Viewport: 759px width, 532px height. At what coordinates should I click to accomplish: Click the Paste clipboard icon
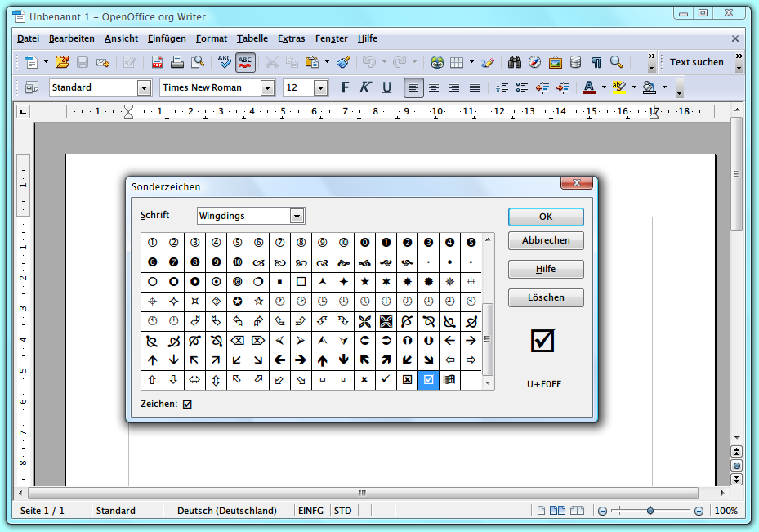click(312, 62)
